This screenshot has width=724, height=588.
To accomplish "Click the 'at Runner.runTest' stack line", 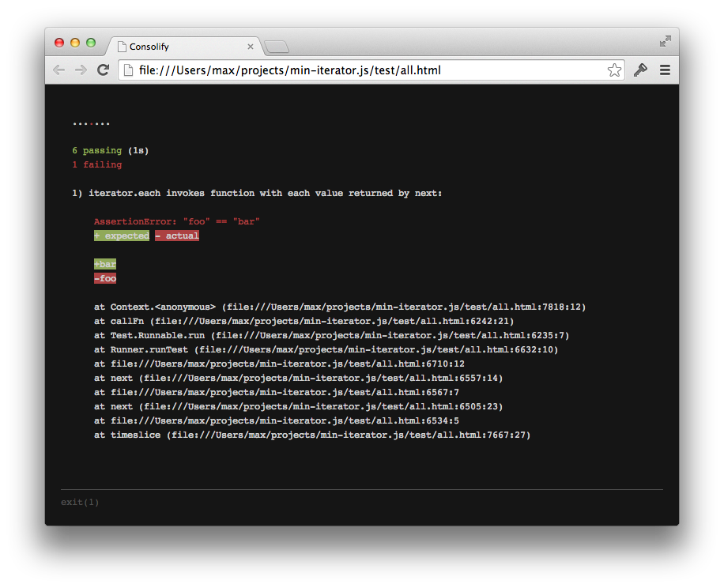I will point(326,350).
